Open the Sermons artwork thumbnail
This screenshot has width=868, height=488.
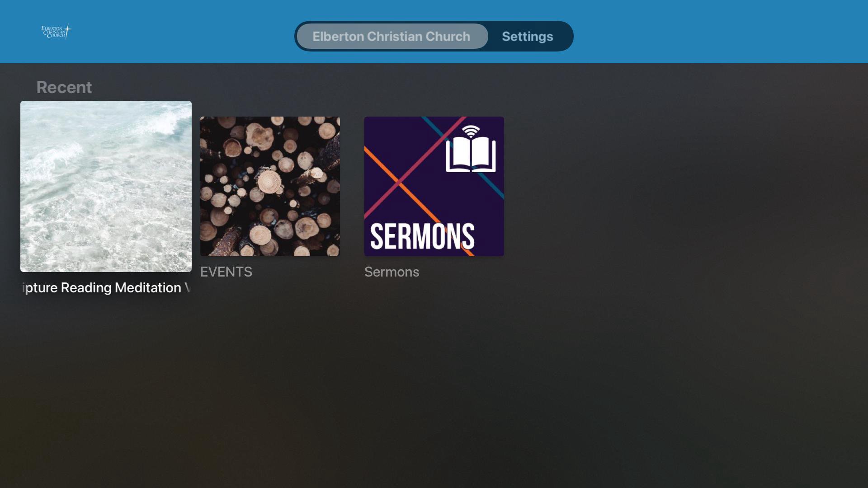click(434, 186)
